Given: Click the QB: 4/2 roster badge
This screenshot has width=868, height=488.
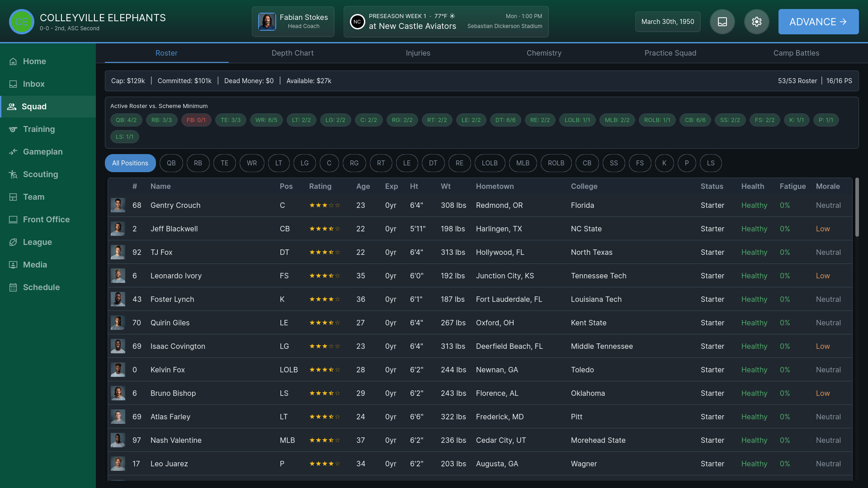Looking at the screenshot, I should tap(126, 120).
